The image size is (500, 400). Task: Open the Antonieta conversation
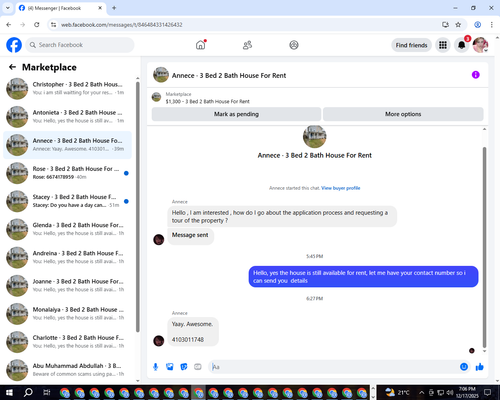pos(68,117)
